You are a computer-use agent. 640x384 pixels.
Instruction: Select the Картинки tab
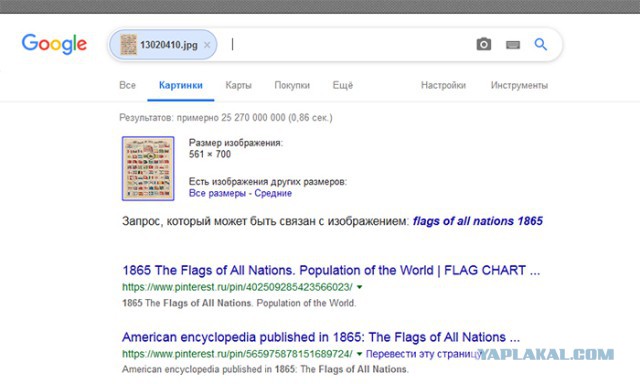pos(181,85)
